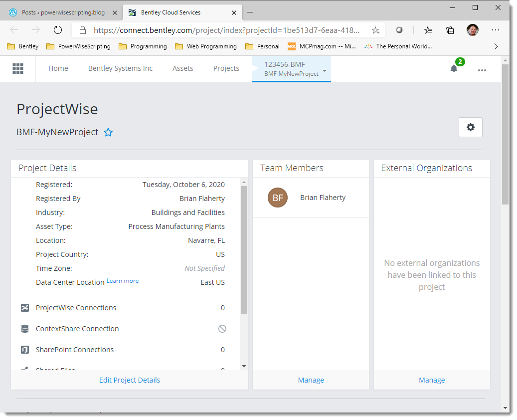The height and width of the screenshot is (420, 517).
Task: Select the Assets navigation item
Action: [182, 68]
